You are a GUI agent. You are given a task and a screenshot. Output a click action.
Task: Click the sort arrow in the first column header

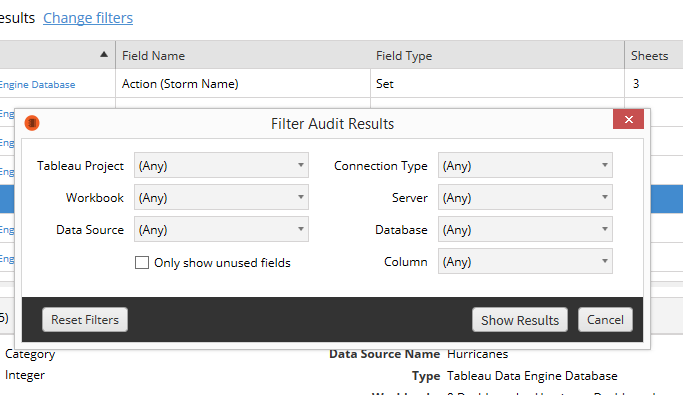tap(104, 54)
